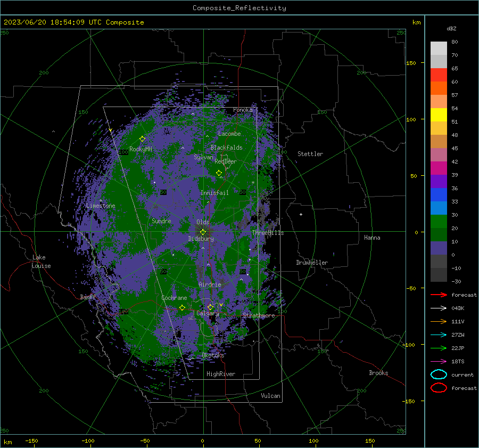Select the blue 33–36 dBZ color swatch
The height and width of the screenshot is (448, 479).
[439, 195]
